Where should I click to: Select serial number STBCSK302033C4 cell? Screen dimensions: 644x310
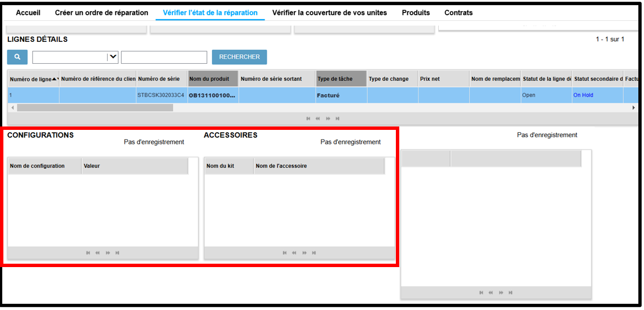pos(161,95)
